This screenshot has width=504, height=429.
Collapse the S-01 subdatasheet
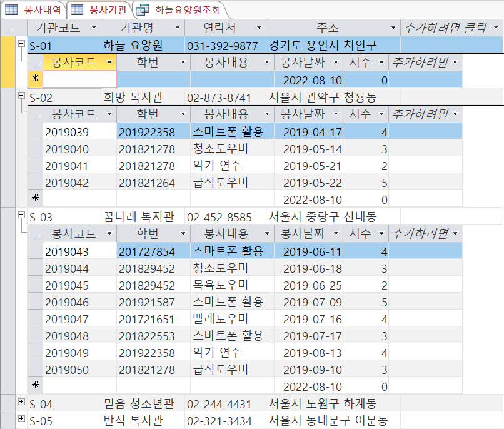[x=23, y=44]
